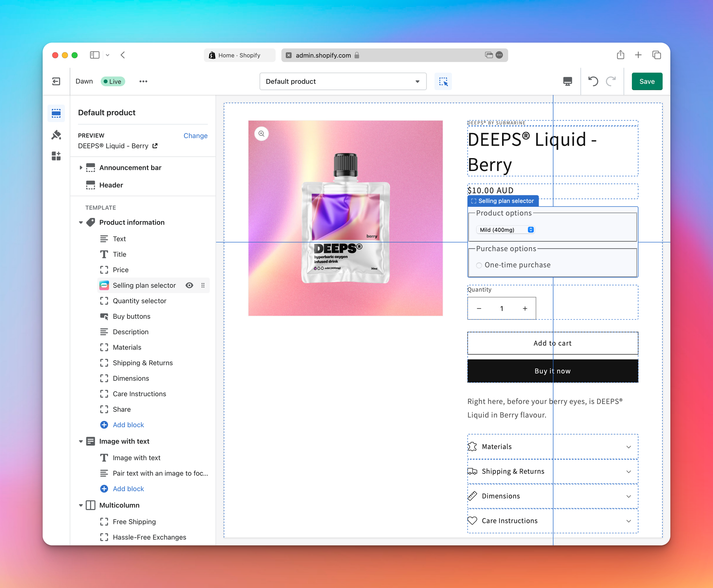The height and width of the screenshot is (588, 713).
Task: Click the Image with text section icon
Action: tap(91, 441)
